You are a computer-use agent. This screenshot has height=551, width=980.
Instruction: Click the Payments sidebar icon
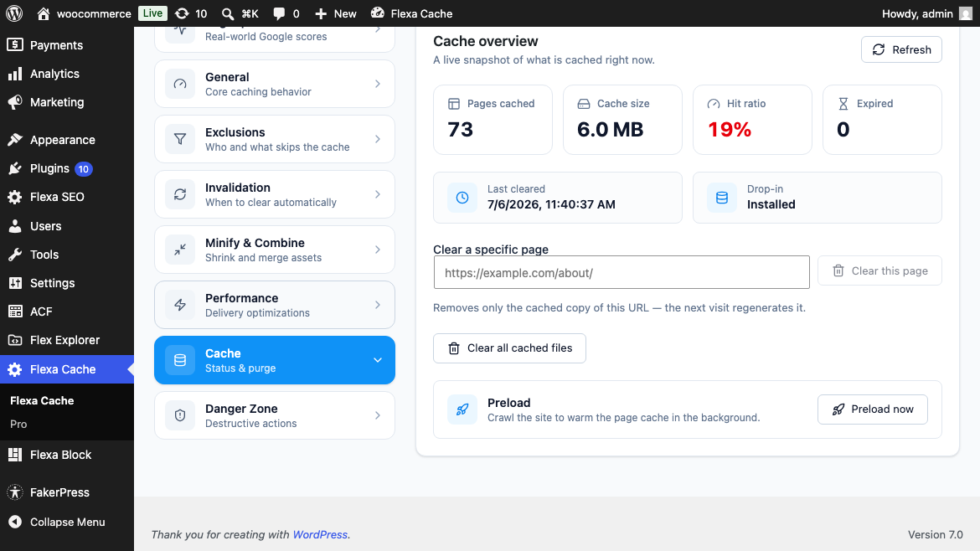click(15, 45)
